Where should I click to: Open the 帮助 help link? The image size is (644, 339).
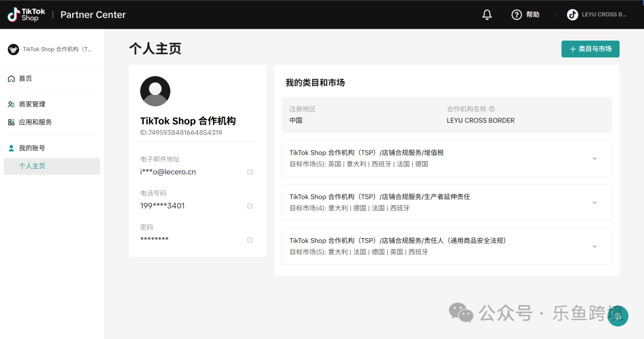point(532,14)
